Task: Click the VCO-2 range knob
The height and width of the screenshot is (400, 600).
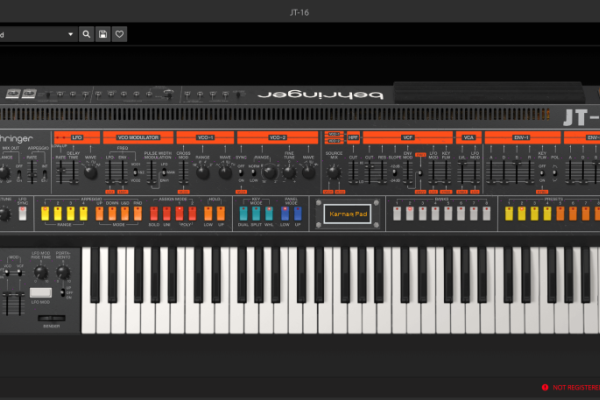Action: (x=270, y=172)
